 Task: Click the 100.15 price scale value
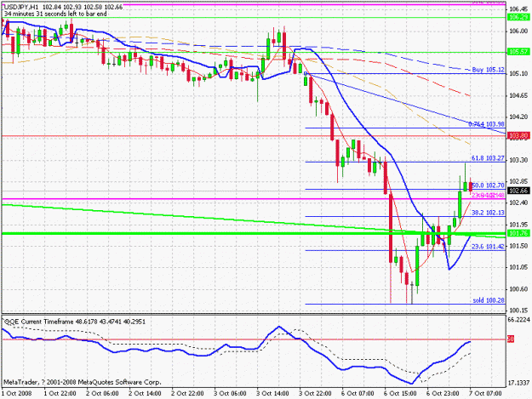coord(518,311)
